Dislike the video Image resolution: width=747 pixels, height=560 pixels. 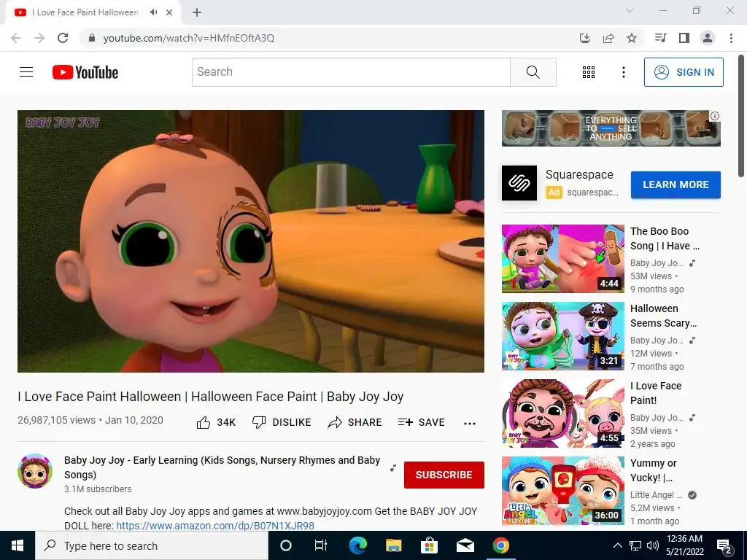click(x=282, y=422)
